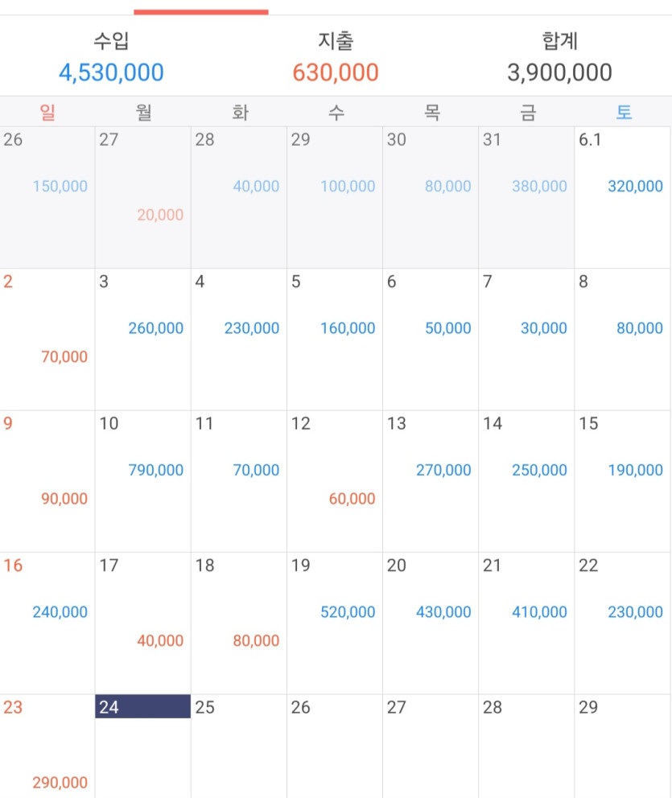The width and height of the screenshot is (672, 798).
Task: Tap the 합계 total 3,900,000
Action: 559,72
